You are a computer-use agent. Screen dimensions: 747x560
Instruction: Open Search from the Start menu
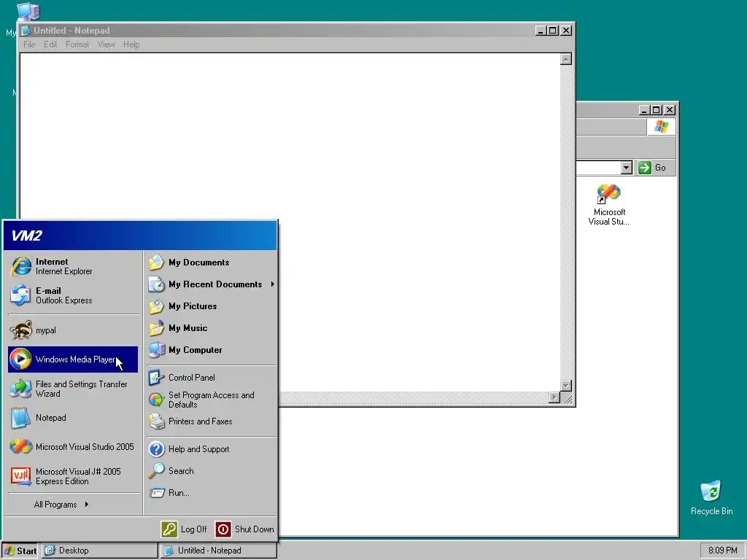[212, 471]
